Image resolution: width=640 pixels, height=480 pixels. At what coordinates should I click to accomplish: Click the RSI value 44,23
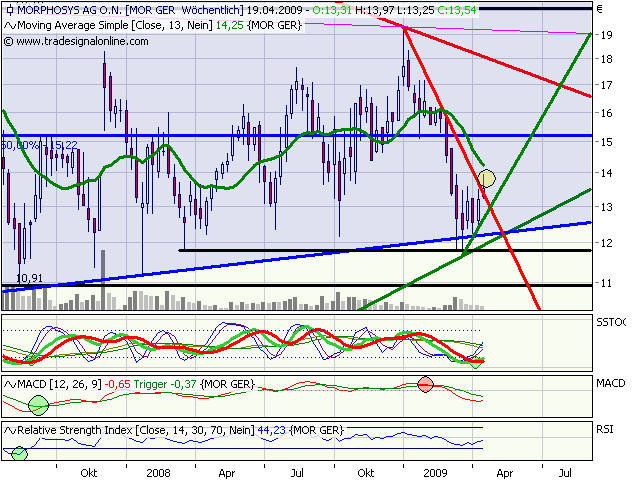click(271, 430)
